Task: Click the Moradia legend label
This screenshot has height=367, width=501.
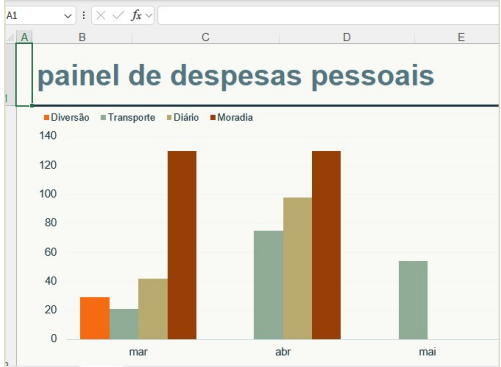Action: (x=235, y=117)
